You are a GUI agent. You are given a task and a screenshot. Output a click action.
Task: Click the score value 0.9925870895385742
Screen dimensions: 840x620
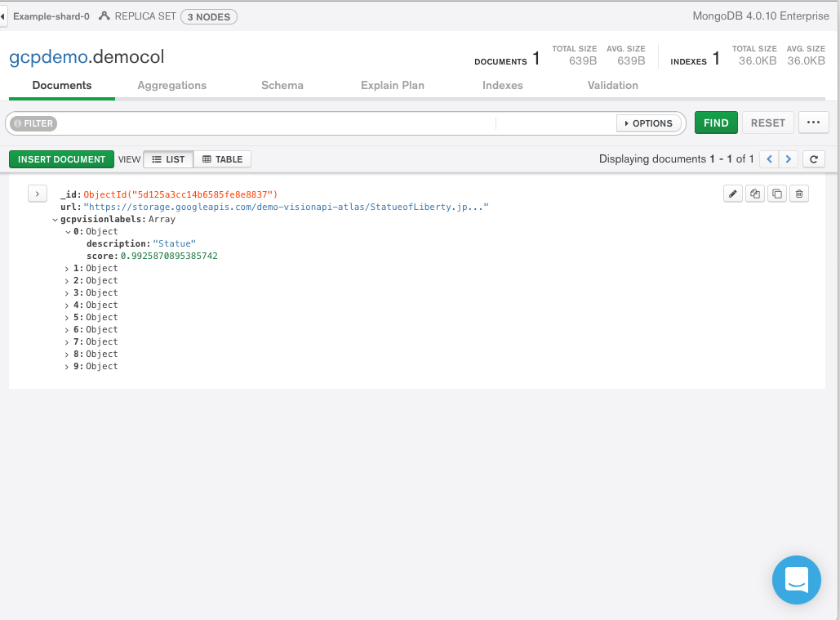[x=169, y=256]
